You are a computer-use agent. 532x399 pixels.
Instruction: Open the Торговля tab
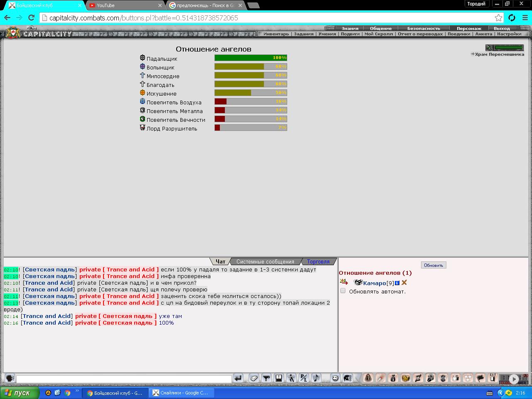click(x=318, y=261)
